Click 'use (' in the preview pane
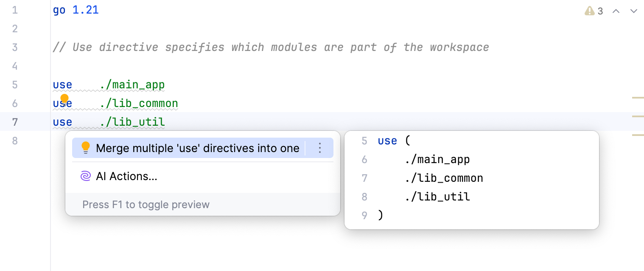 (x=393, y=141)
